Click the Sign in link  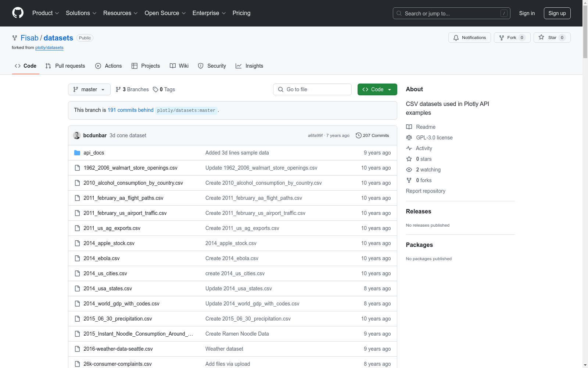pos(527,13)
